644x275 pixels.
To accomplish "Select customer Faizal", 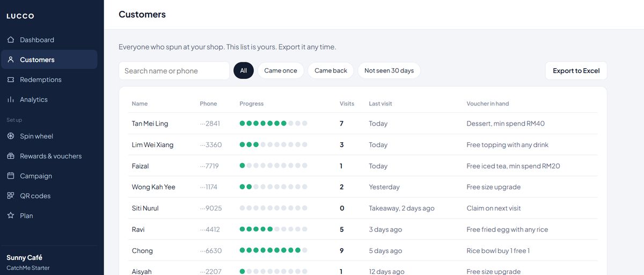I will [140, 166].
